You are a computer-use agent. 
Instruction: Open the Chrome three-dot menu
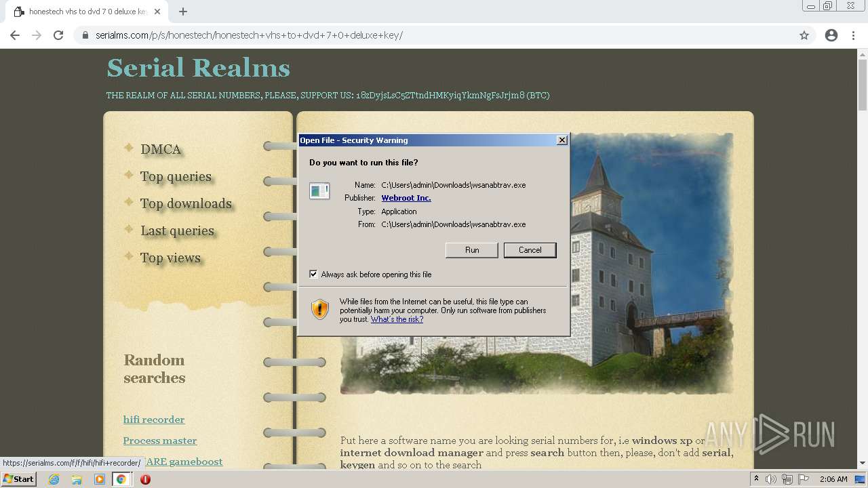(854, 35)
